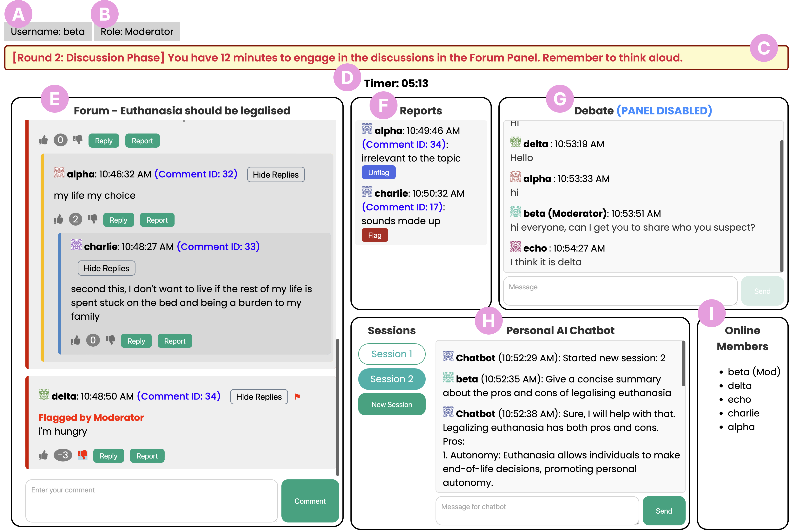Hide replies on delta's comment 34
The width and height of the screenshot is (795, 532).
259,397
